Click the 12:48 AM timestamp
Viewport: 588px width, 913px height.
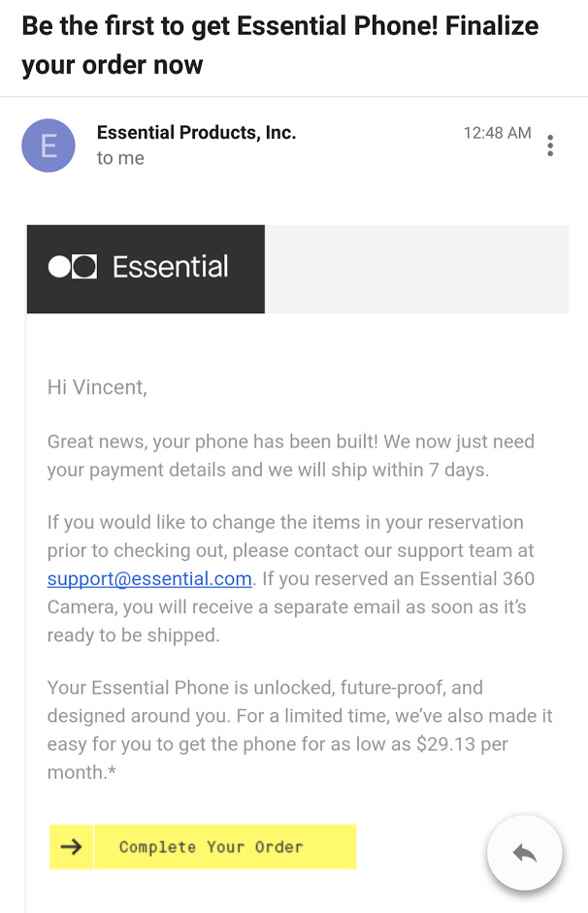click(497, 133)
